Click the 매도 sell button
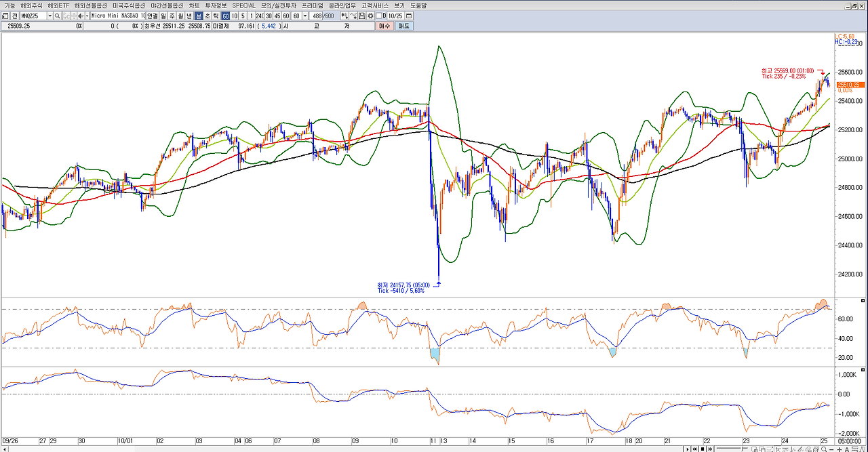The width and height of the screenshot is (868, 452). [x=403, y=26]
